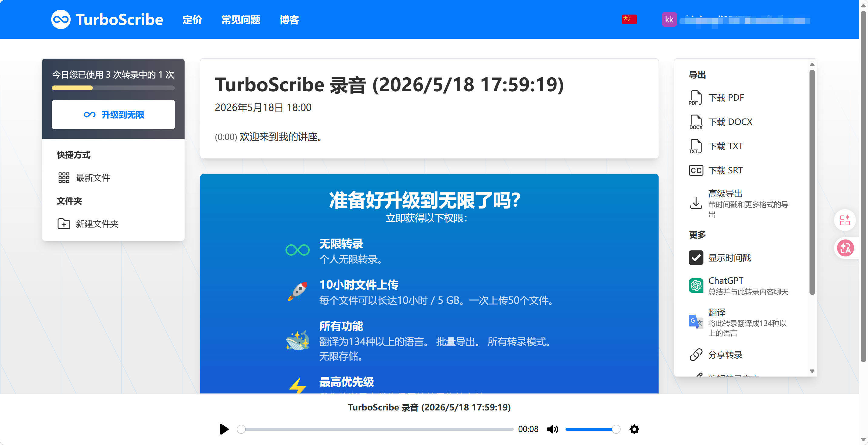Open the 博客 blog page
This screenshot has width=868, height=445.
289,20
